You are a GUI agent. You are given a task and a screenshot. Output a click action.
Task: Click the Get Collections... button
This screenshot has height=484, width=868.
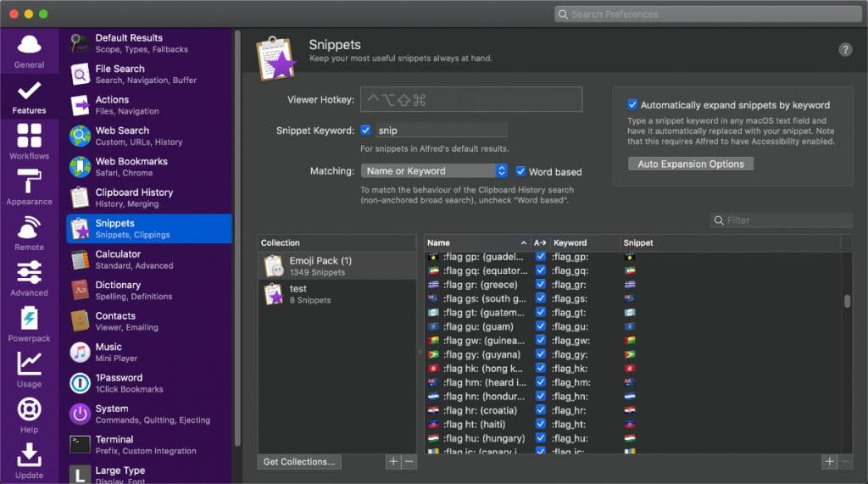coord(299,461)
